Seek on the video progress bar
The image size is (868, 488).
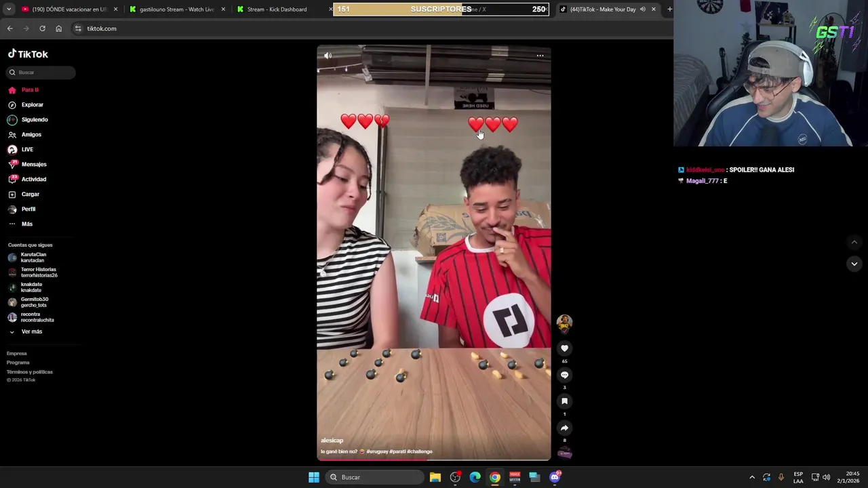(x=434, y=460)
